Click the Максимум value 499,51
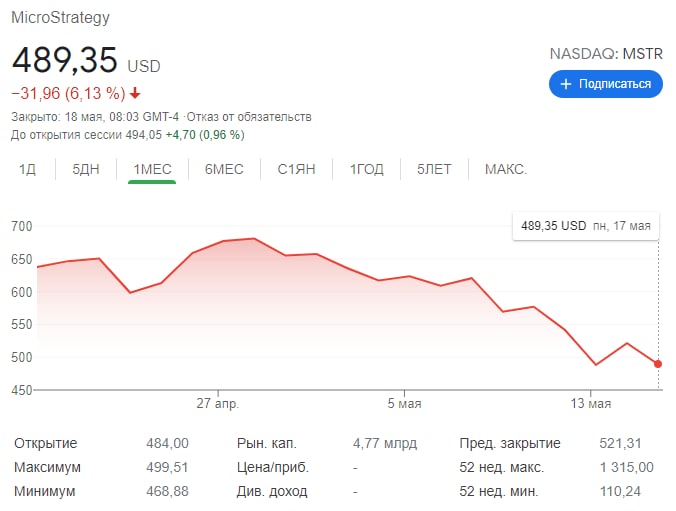676x511 pixels. 167,467
